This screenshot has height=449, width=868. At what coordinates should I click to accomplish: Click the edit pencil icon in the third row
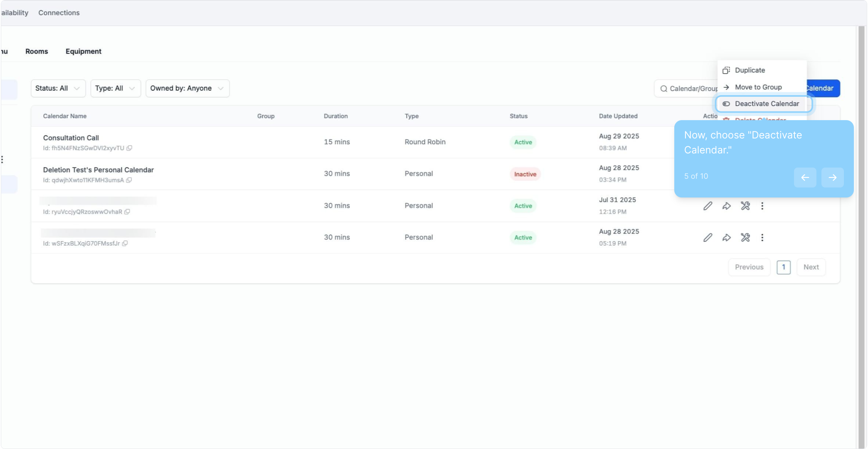pyautogui.click(x=708, y=206)
